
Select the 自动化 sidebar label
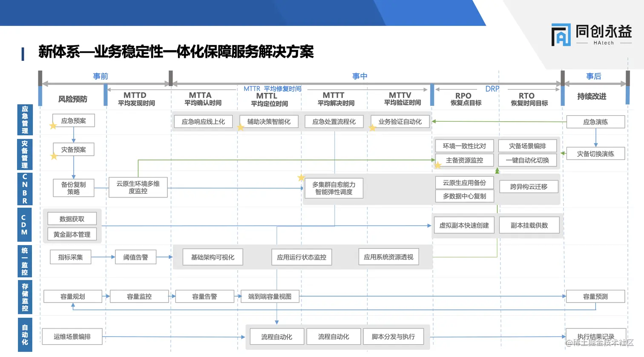click(x=24, y=334)
